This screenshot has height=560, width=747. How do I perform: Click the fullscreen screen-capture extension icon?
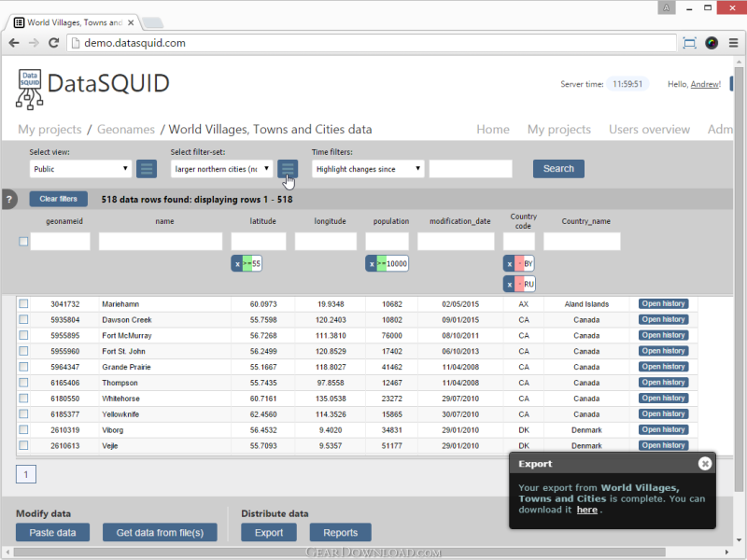689,43
